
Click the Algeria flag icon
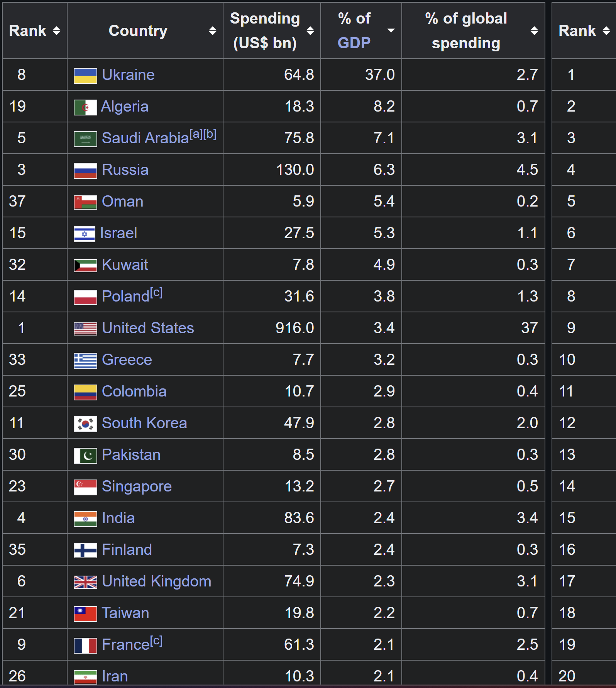click(85, 107)
